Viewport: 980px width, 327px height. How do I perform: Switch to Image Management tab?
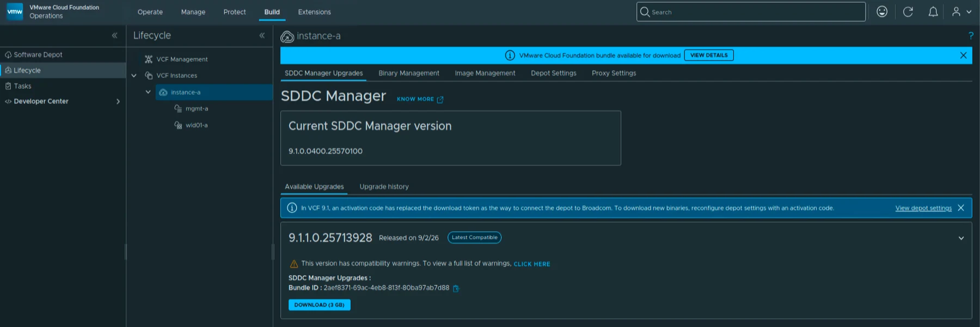(485, 73)
